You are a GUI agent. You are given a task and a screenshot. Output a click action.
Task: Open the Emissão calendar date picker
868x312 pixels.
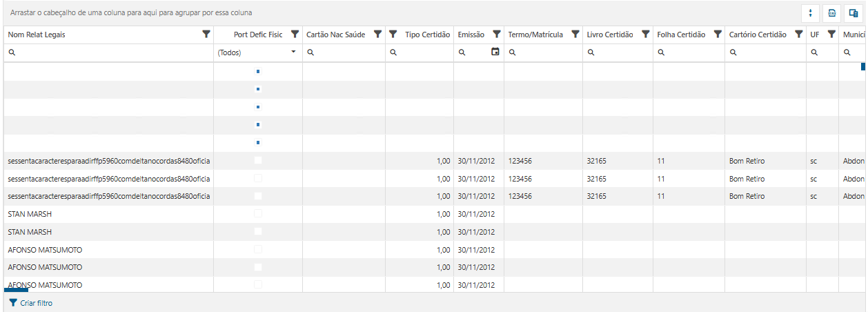495,52
